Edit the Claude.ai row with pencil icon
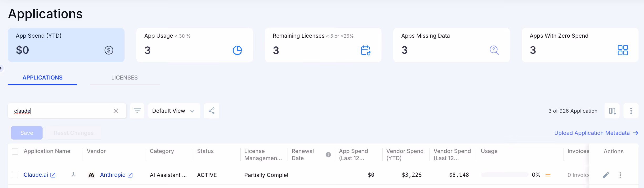644x188 pixels. point(606,175)
